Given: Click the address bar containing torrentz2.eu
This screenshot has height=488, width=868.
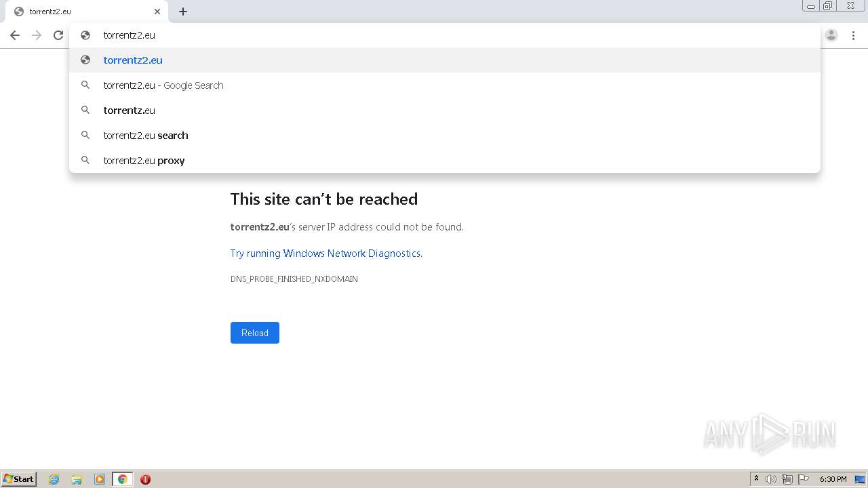Looking at the screenshot, I should pyautogui.click(x=445, y=35).
